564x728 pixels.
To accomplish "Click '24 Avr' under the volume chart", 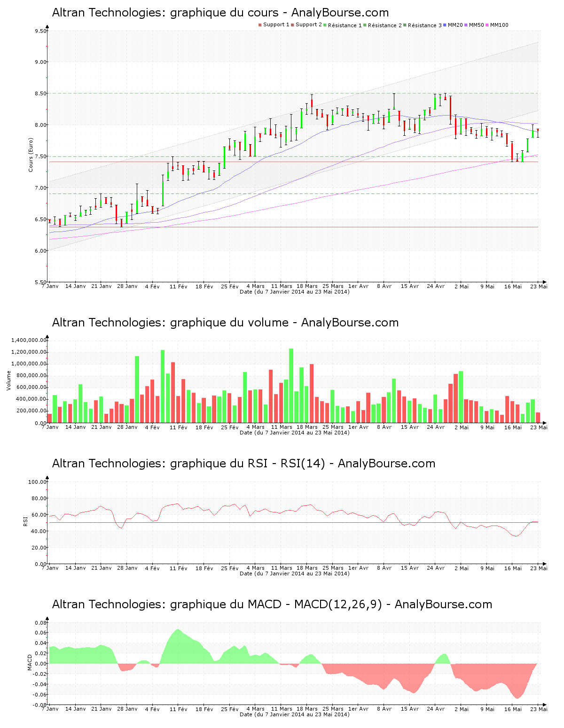I will click(x=436, y=427).
